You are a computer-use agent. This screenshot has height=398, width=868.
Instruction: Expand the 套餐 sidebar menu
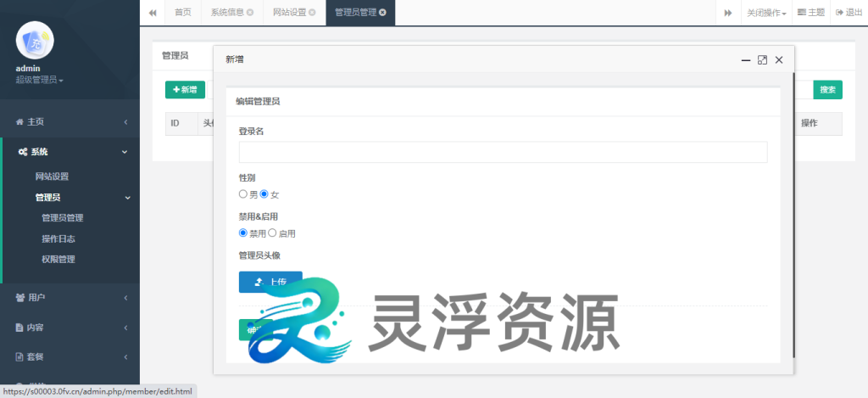[x=70, y=357]
